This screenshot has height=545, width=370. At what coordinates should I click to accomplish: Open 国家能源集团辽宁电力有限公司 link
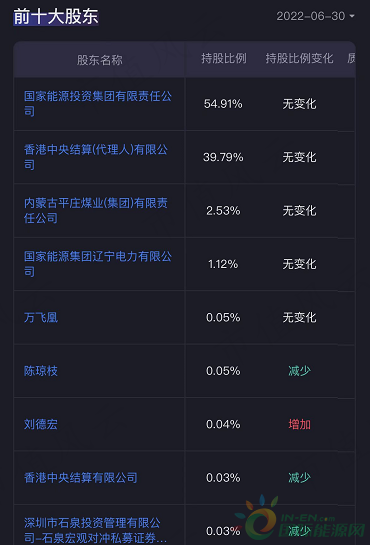pyautogui.click(x=98, y=264)
